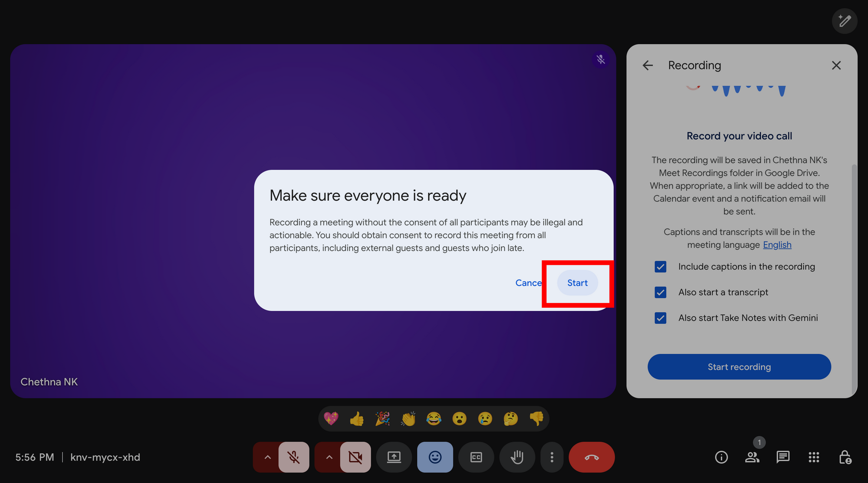Enable closed captions
This screenshot has width=868, height=483.
476,457
